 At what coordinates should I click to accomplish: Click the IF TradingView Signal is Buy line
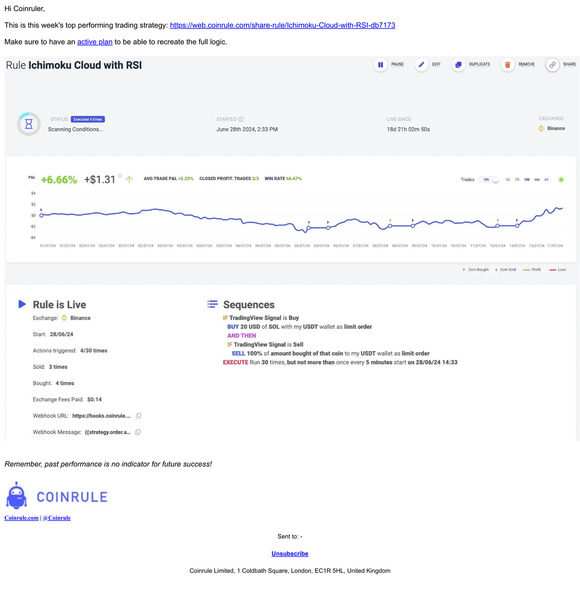click(261, 318)
